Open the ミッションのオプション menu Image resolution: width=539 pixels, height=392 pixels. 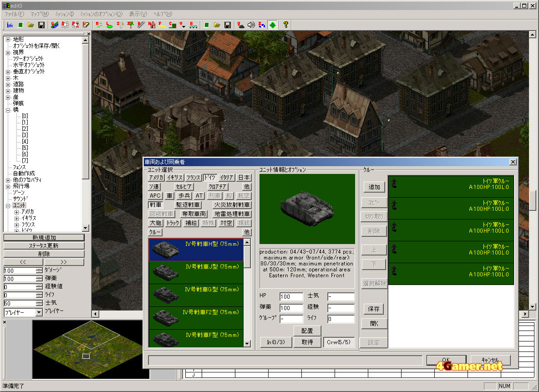(x=101, y=14)
